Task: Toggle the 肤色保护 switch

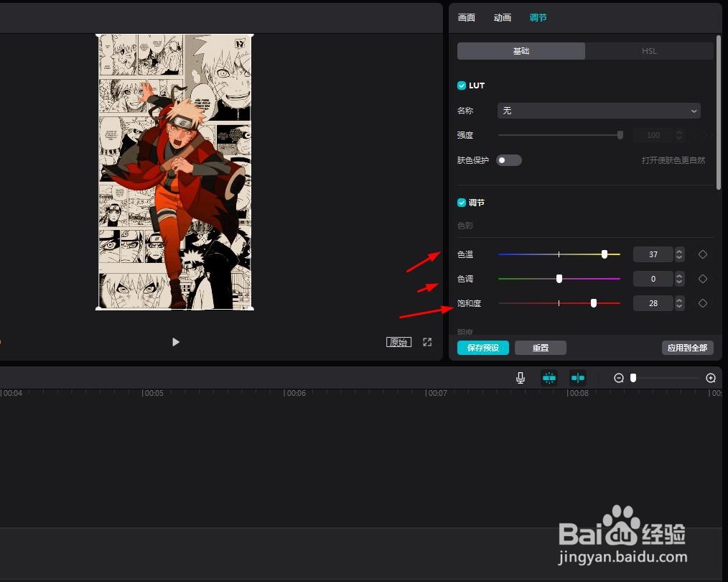Action: 508,160
